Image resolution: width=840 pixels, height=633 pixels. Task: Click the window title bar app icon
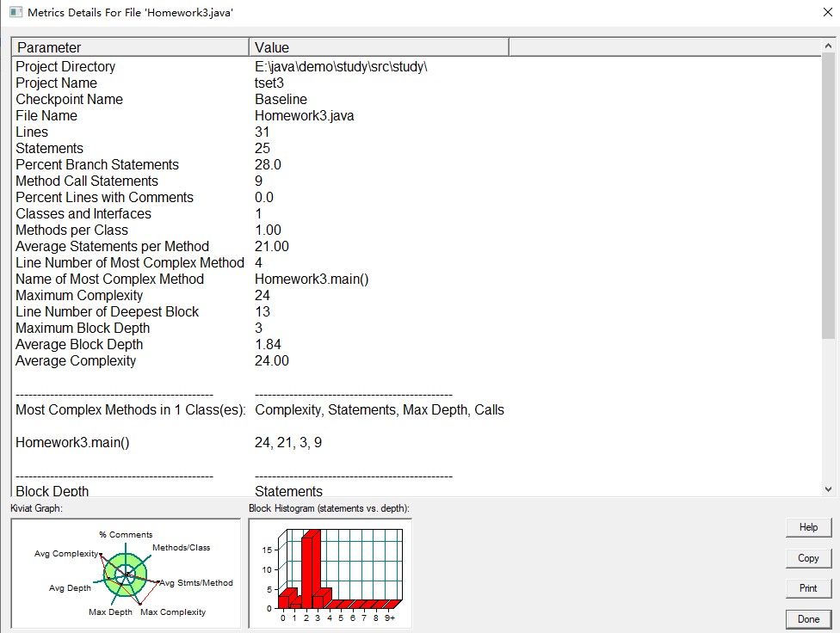click(15, 12)
